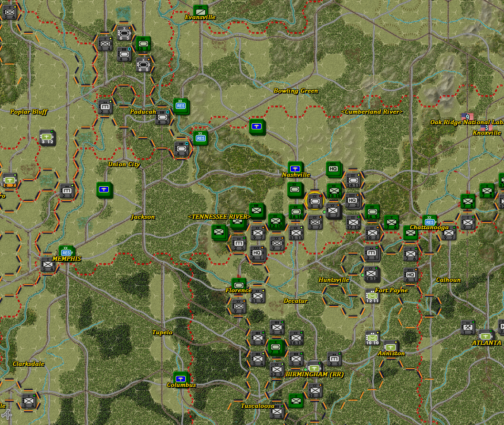This screenshot has height=425, width=504.
Task: Select the green RES unit at Memphis
Action: [x=66, y=252]
